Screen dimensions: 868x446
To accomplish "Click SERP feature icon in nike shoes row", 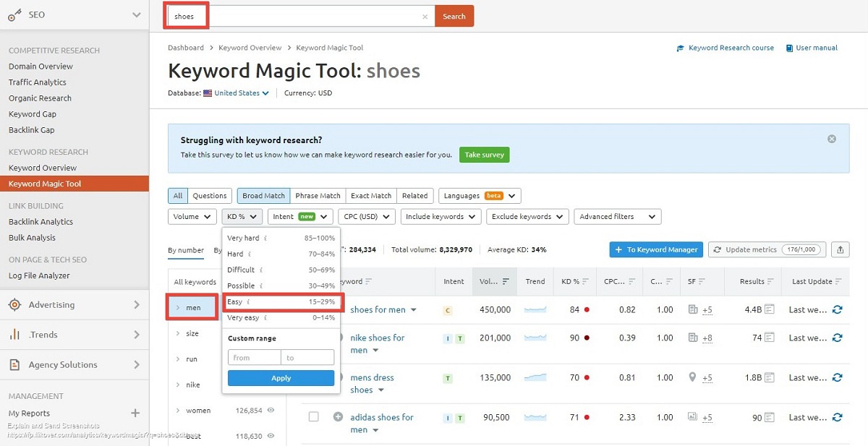I will click(x=692, y=338).
